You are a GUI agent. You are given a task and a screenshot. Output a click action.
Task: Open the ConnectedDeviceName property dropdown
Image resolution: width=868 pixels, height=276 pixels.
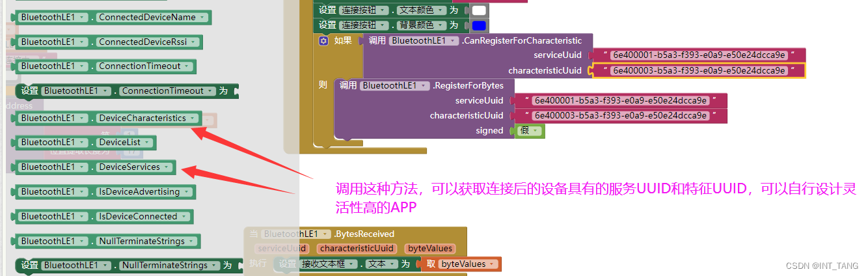pos(152,18)
